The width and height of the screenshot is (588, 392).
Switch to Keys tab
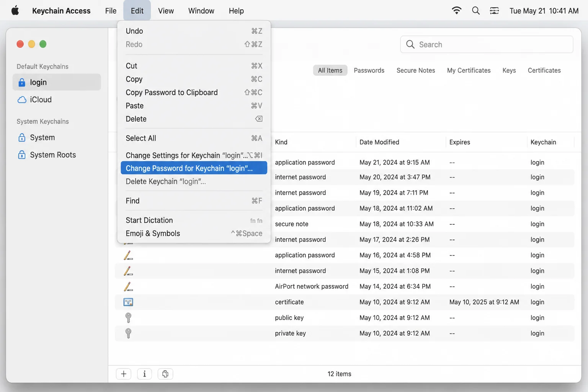click(x=509, y=70)
